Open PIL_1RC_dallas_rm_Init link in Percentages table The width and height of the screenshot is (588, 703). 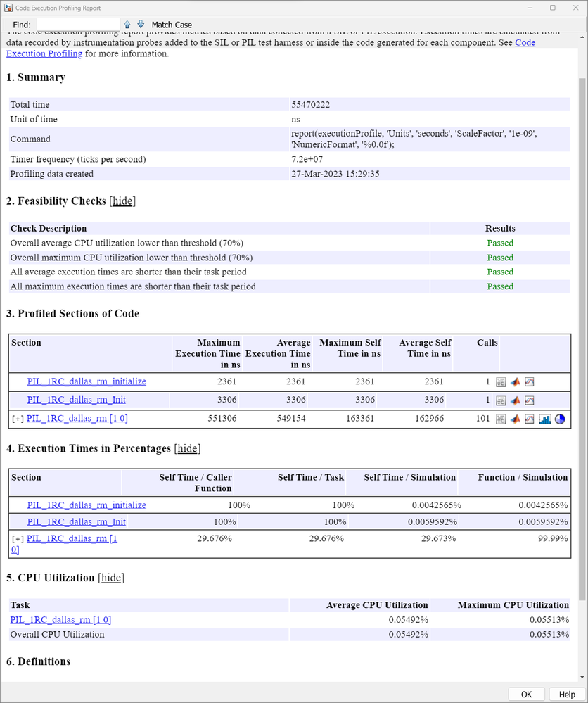click(76, 522)
